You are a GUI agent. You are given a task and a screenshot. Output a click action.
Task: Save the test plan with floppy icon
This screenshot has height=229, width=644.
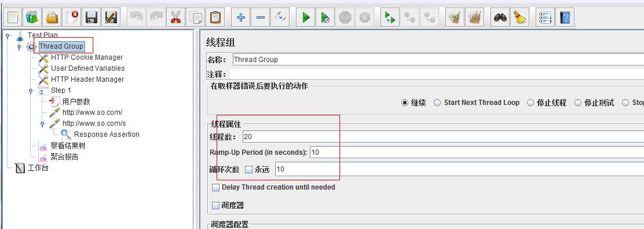(x=91, y=17)
